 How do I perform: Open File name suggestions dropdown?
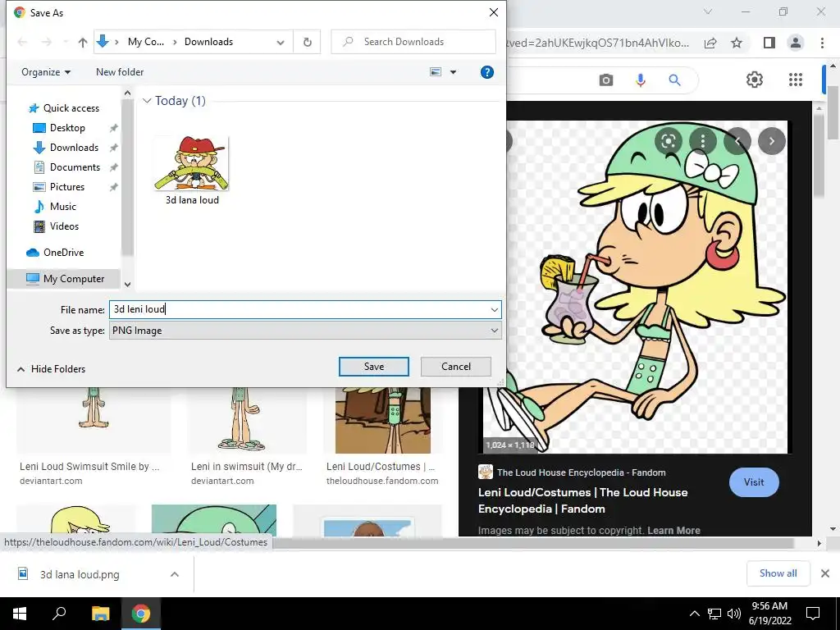pyautogui.click(x=494, y=309)
